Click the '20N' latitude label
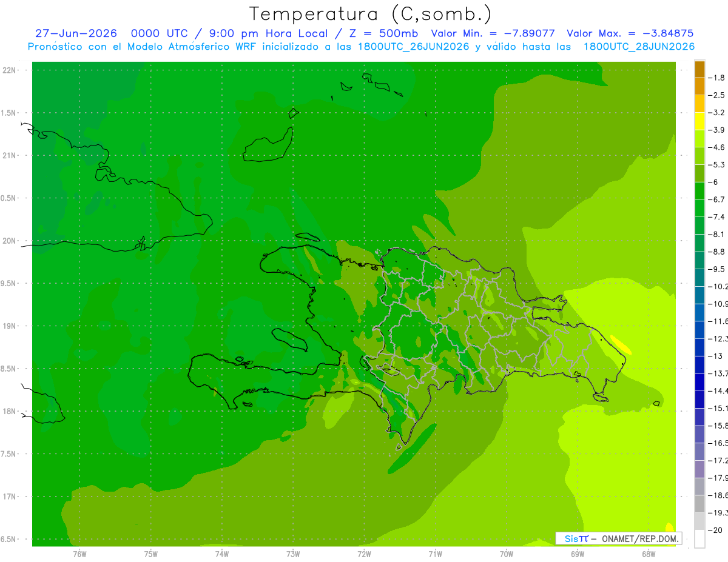Screen dimensions: 728x562 (x=9, y=241)
